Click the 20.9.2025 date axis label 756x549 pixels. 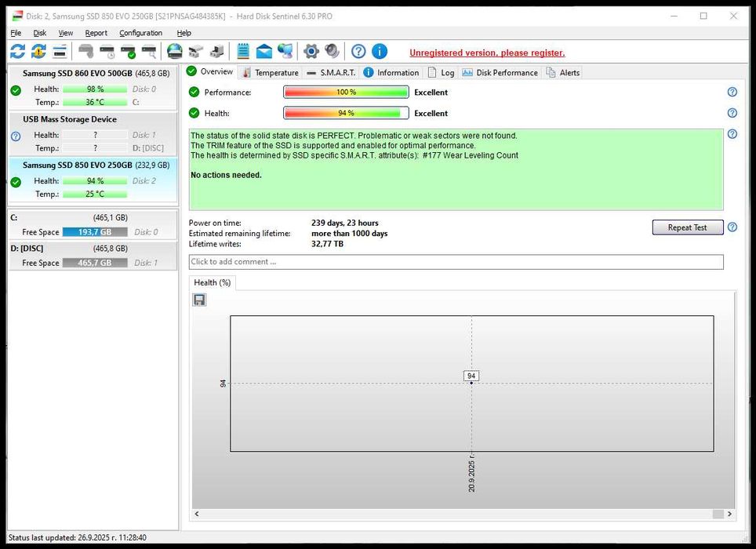point(471,474)
